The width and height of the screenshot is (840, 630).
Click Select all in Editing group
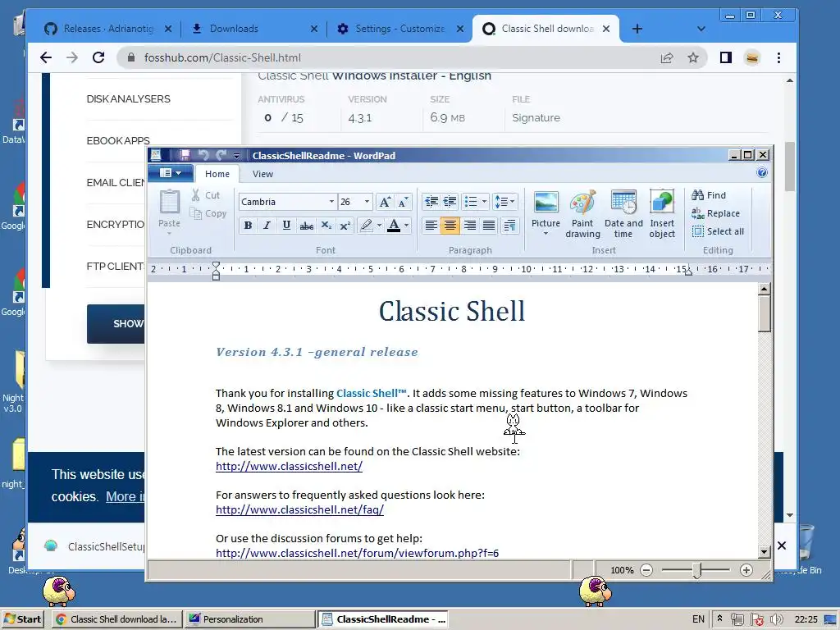(718, 231)
